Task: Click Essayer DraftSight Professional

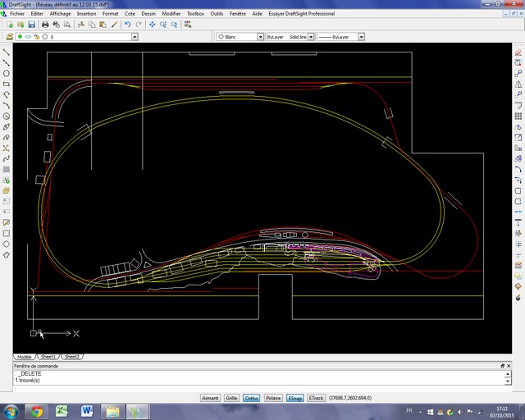Action: 301,14
